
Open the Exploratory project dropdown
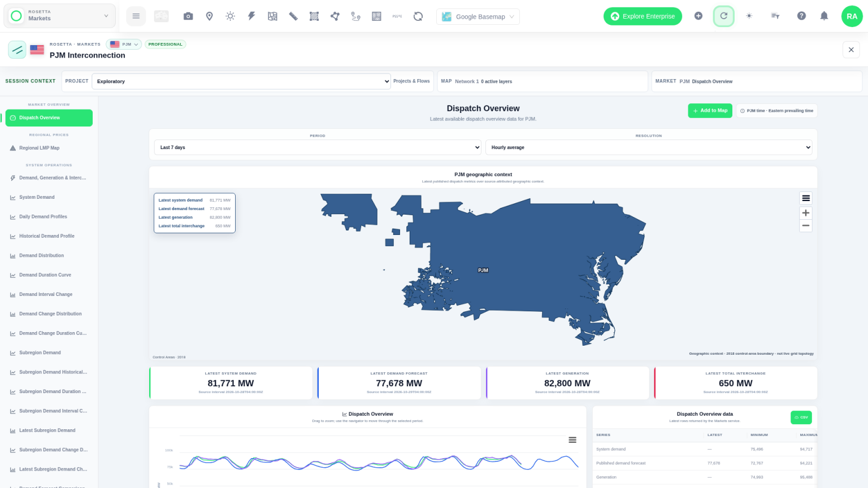point(241,81)
